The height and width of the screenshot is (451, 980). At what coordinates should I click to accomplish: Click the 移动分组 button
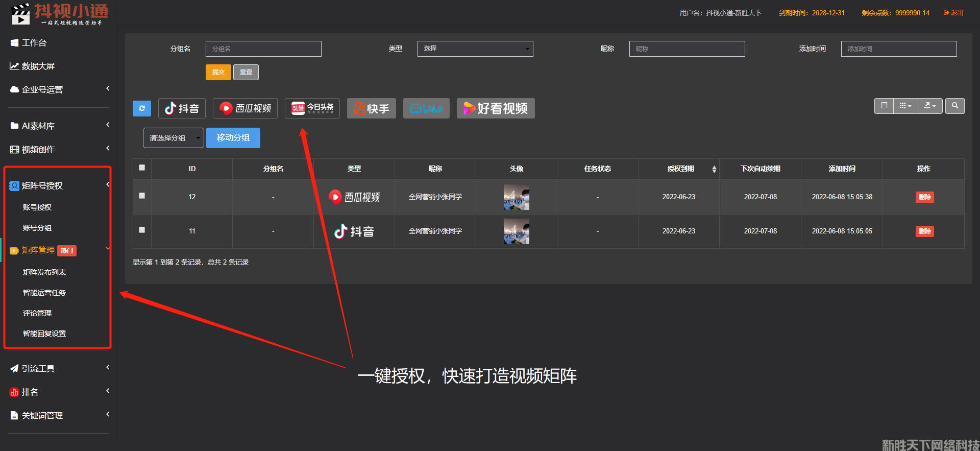pyautogui.click(x=233, y=138)
